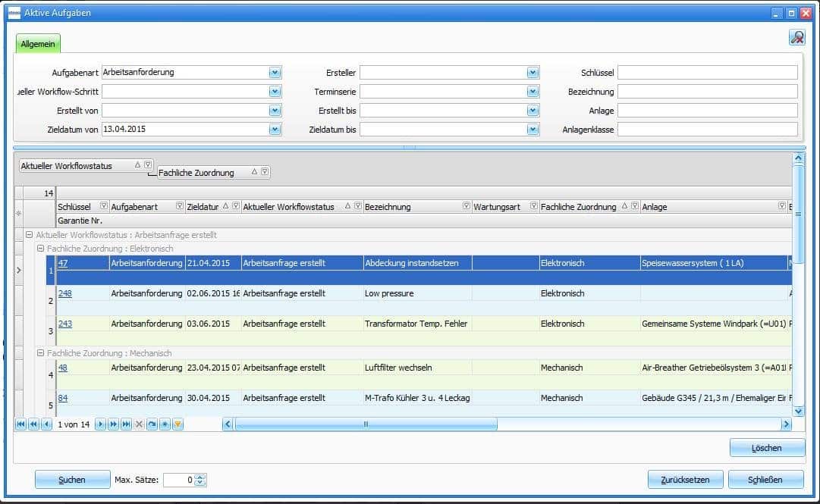Click into the Anlage filter field

(x=708, y=110)
